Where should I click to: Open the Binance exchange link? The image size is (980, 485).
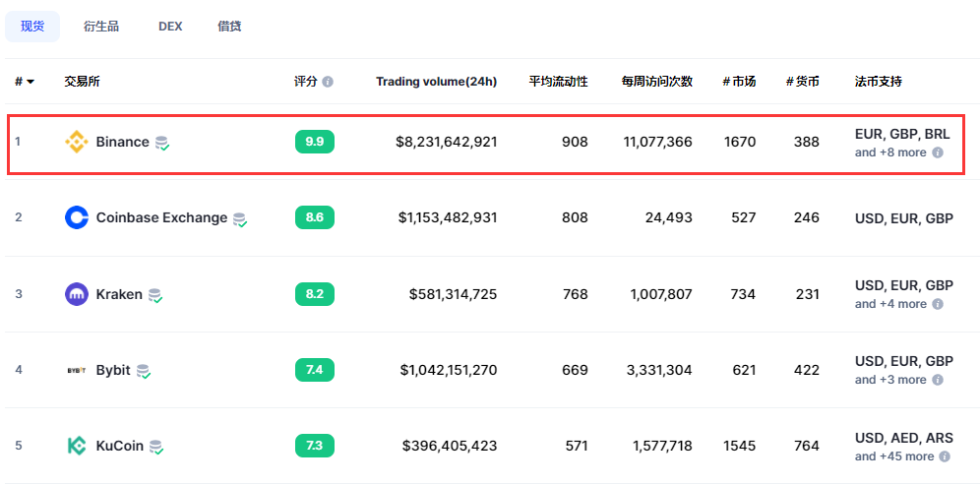(x=122, y=142)
